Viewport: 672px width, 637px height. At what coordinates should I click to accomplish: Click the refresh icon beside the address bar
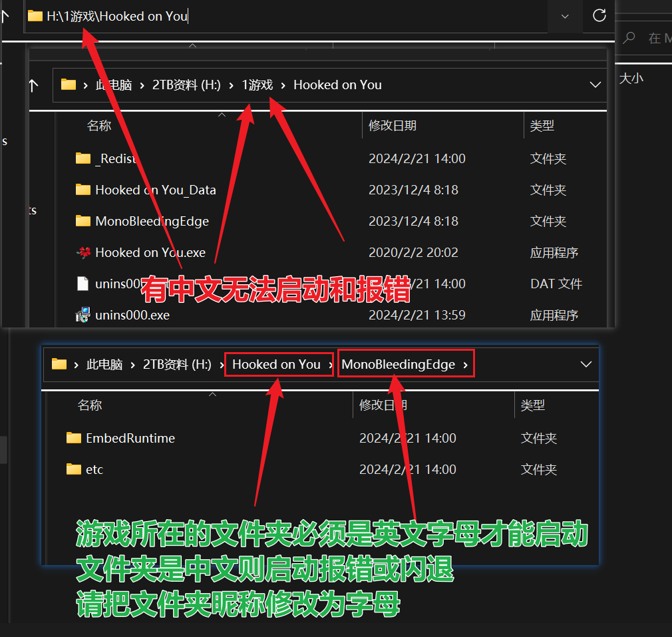598,17
